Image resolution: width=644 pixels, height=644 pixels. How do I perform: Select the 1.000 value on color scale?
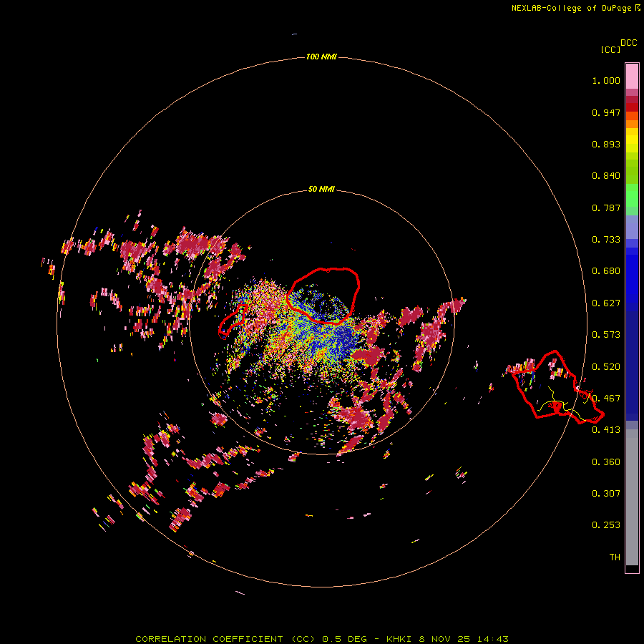tap(606, 80)
